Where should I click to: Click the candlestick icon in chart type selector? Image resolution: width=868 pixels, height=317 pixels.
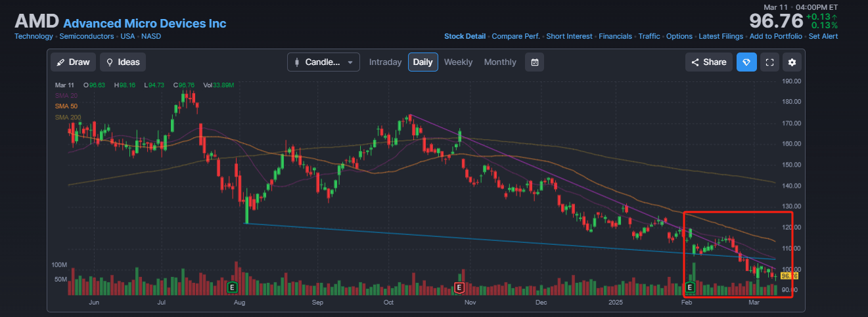(298, 62)
